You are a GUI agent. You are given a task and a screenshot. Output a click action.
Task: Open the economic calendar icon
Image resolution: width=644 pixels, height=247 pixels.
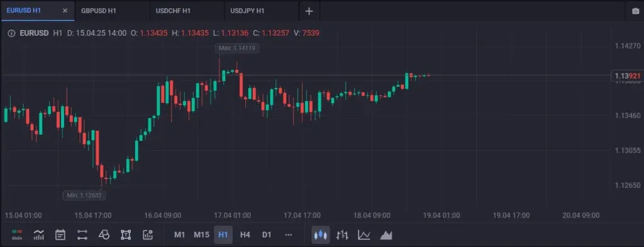pos(60,234)
